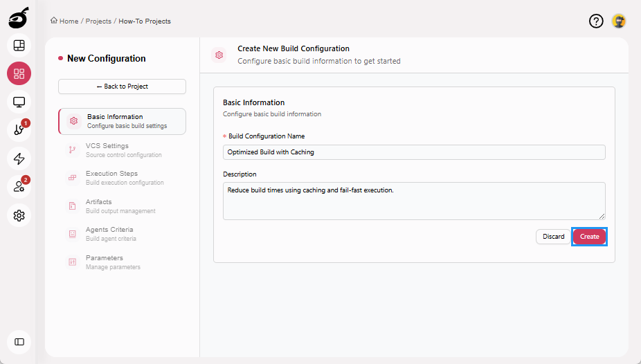Viewport: 641px width, 364px height.
Task: Click the file icon beside Artifacts
Action: pos(73,206)
